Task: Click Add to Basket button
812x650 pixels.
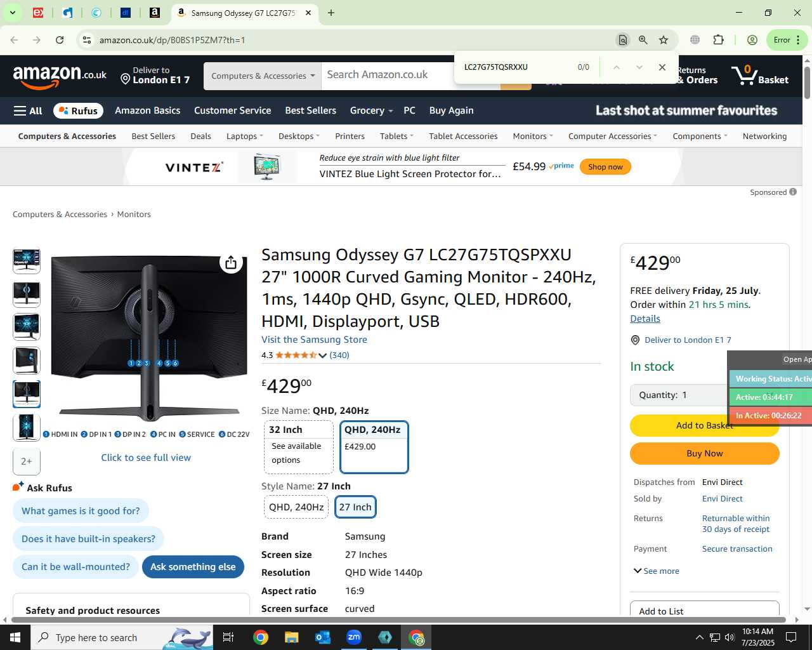Action: pyautogui.click(x=704, y=425)
